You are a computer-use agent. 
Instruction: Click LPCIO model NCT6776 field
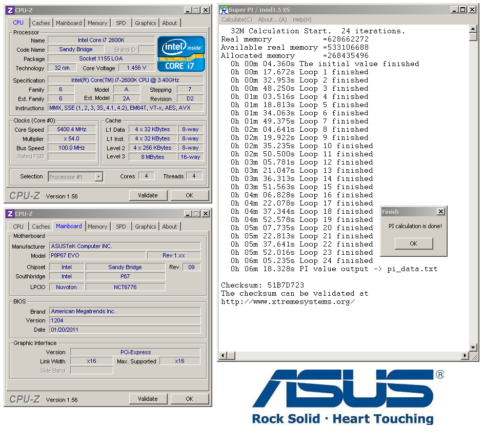[x=125, y=287]
